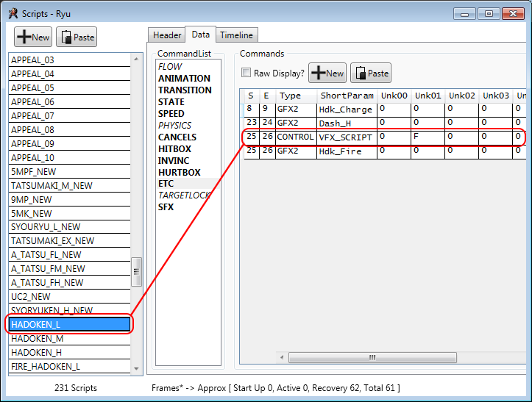Screen dimensions: 532x402
Task: Click the Paste button above the scripts list
Action: 77,37
